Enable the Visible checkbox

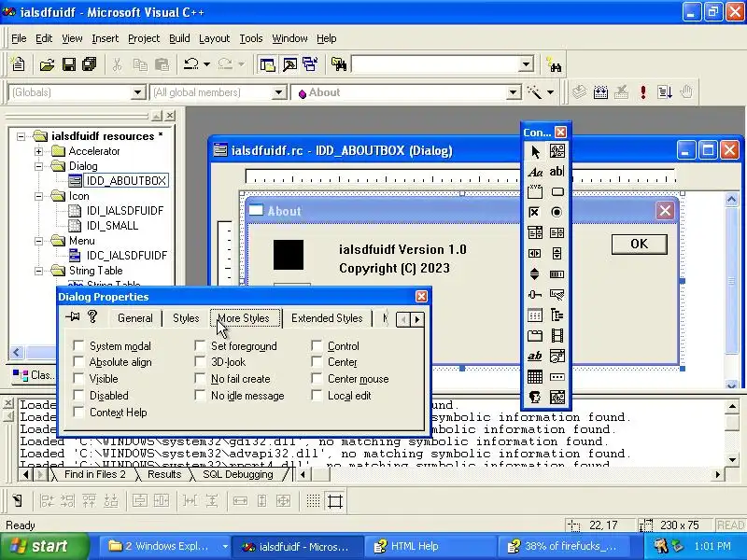coord(78,379)
